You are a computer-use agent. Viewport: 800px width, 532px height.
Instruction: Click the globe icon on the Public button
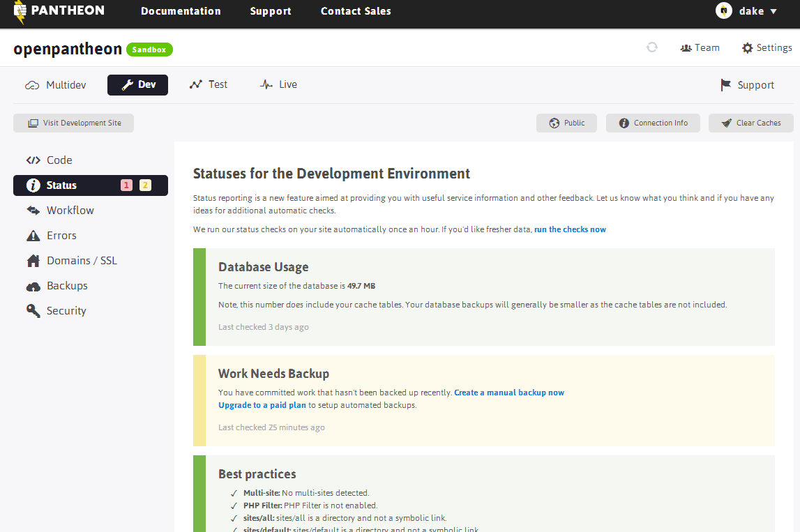point(554,123)
